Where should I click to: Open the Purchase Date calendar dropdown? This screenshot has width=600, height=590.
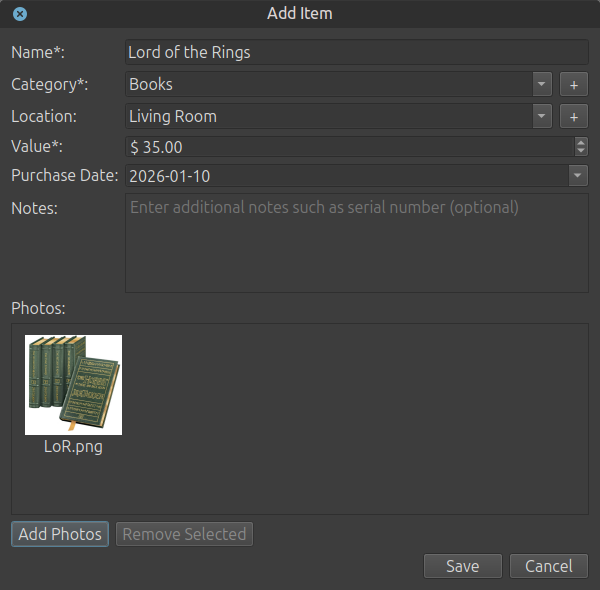[x=578, y=176]
